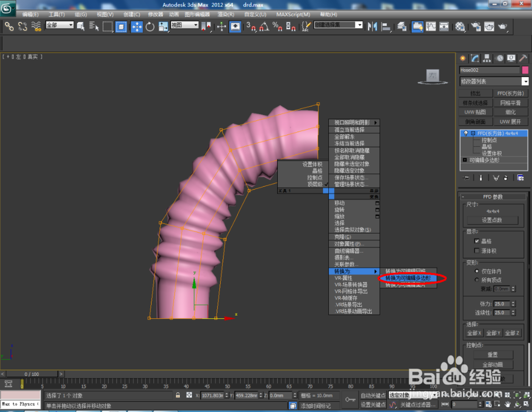
Task: Switch to the Hierarchy command panel tab
Action: click(x=487, y=59)
